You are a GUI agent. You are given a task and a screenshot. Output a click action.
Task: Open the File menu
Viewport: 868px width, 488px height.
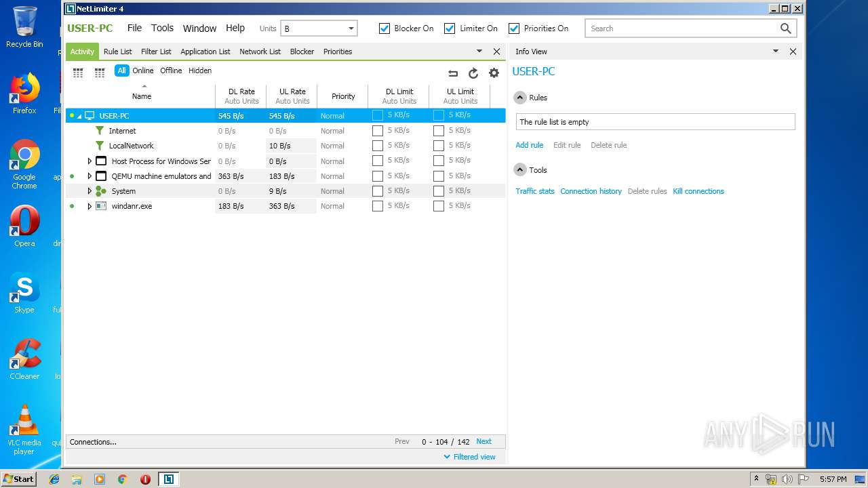click(x=134, y=28)
